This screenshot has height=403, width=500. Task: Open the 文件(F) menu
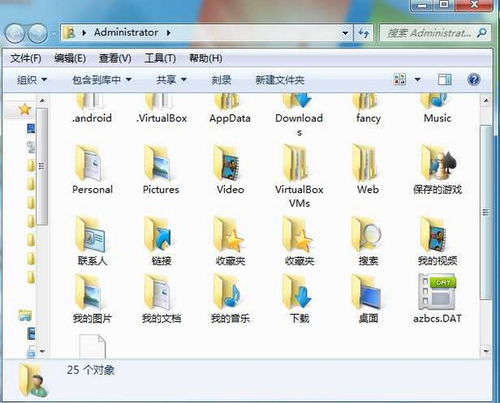coord(26,58)
